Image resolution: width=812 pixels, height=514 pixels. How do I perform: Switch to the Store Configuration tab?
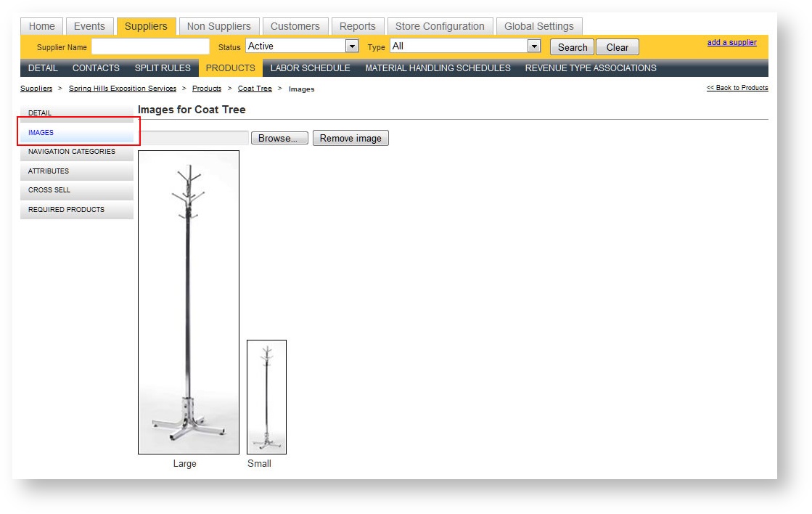[440, 26]
